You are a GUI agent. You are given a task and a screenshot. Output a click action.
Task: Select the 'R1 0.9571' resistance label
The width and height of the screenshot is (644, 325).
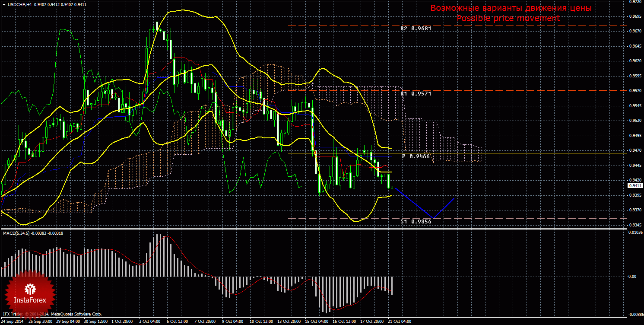pyautogui.click(x=416, y=93)
